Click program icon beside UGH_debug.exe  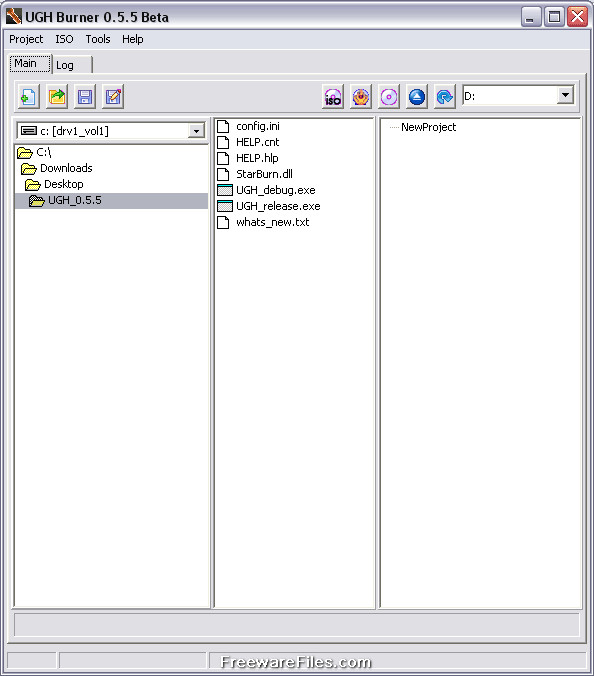[225, 190]
